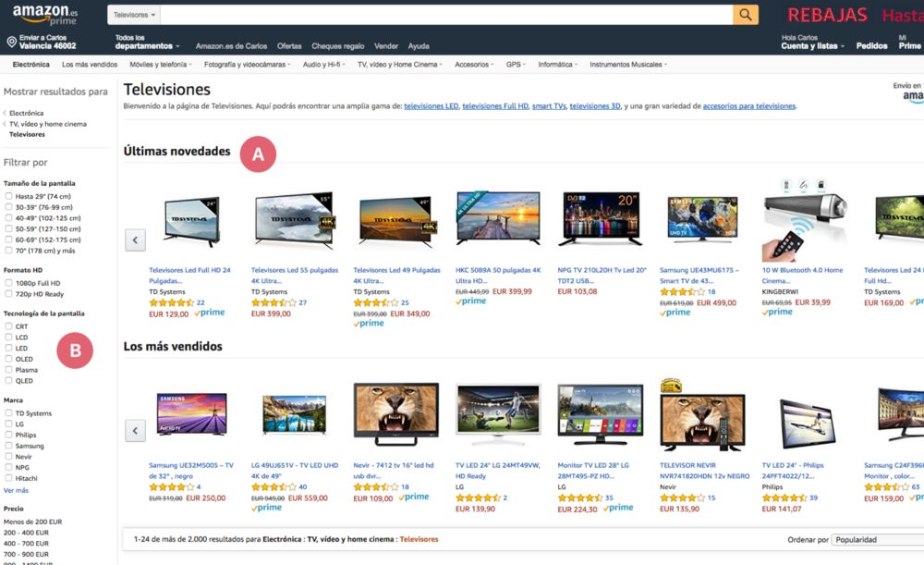The width and height of the screenshot is (924, 565).
Task: Tick the 70" (178 cm) y más checkbox
Action: click(8, 250)
